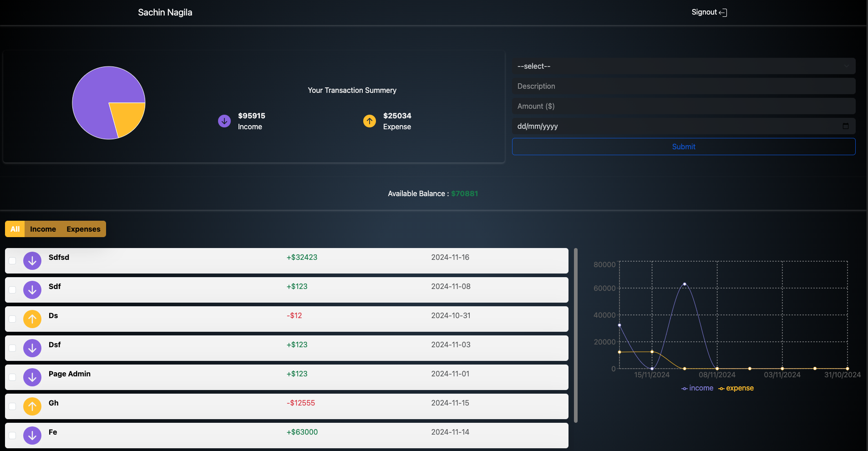Click the yellow Expense summary icon
Screen dimensions: 868x451
pos(370,121)
